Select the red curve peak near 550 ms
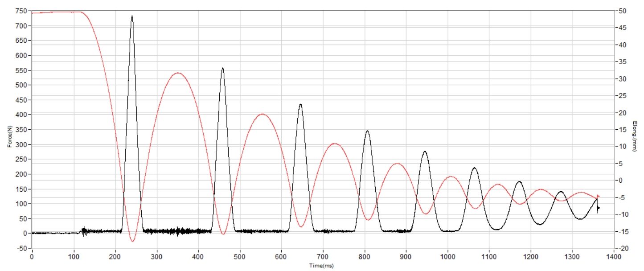Image resolution: width=644 pixels, height=271 pixels. 263,114
